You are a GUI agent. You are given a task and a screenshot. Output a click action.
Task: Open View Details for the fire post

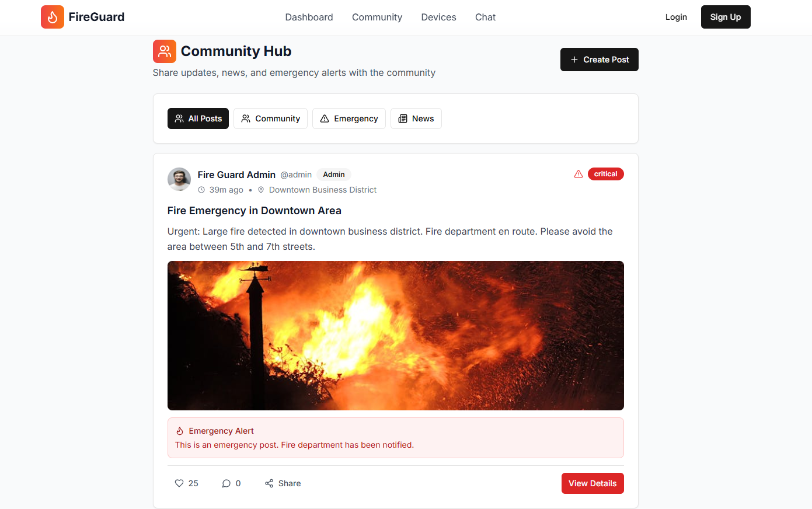click(x=593, y=483)
